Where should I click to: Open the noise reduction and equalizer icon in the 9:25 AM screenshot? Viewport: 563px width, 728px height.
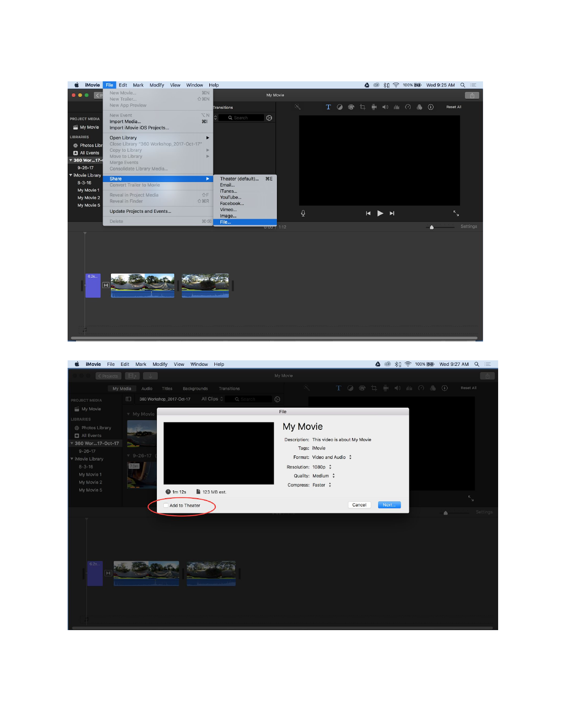pyautogui.click(x=396, y=107)
